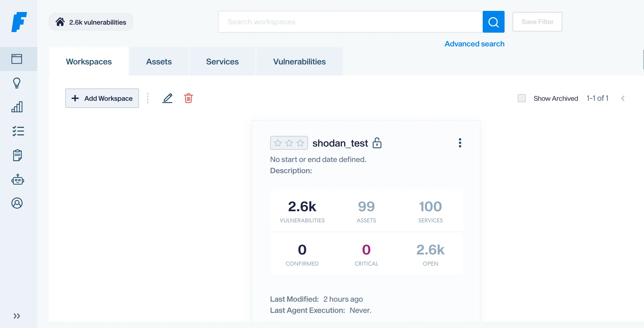Open the bar chart analytics icon
Image resolution: width=644 pixels, height=328 pixels.
17,107
